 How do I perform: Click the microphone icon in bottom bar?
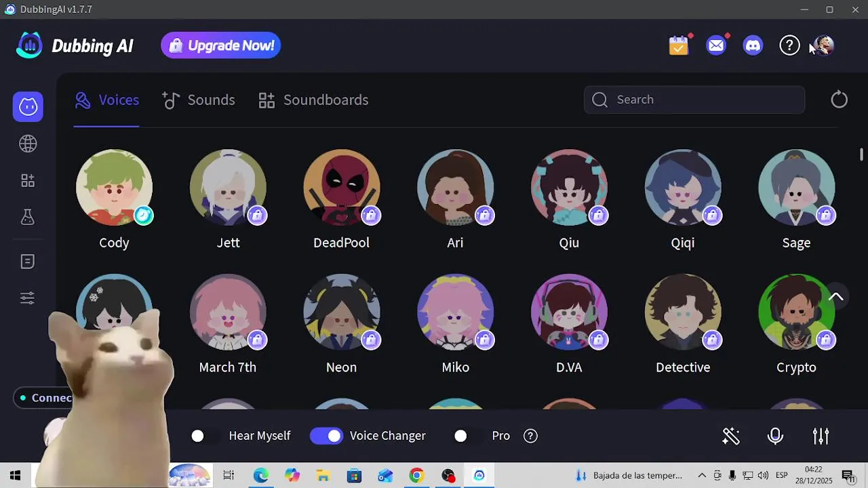(x=776, y=436)
